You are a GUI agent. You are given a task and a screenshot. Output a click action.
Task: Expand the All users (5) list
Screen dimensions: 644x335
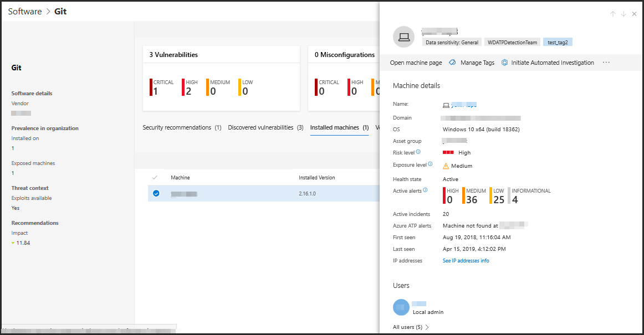click(x=411, y=327)
